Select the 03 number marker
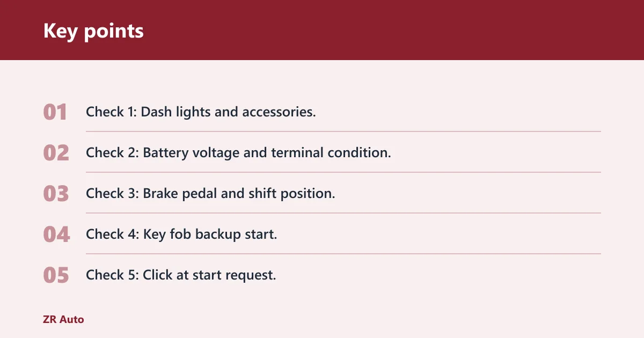The image size is (644, 338). click(x=56, y=194)
